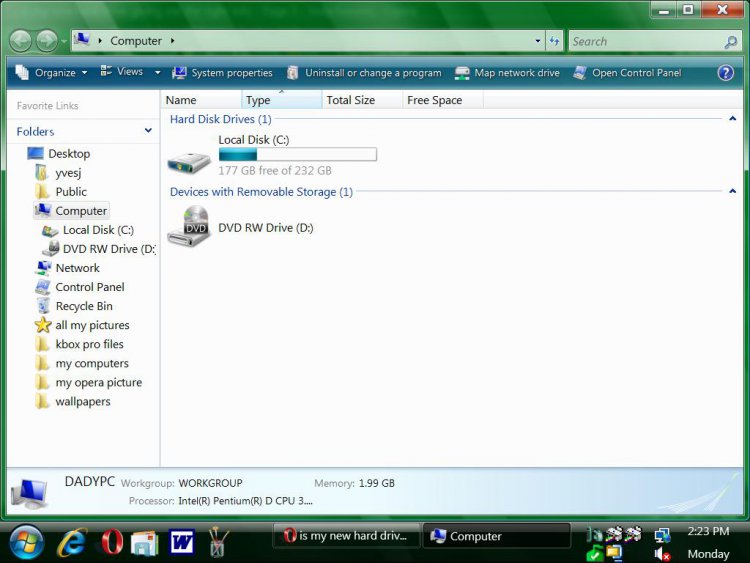The height and width of the screenshot is (563, 750).
Task: Launch Internet Explorer from quick launch
Action: (72, 542)
